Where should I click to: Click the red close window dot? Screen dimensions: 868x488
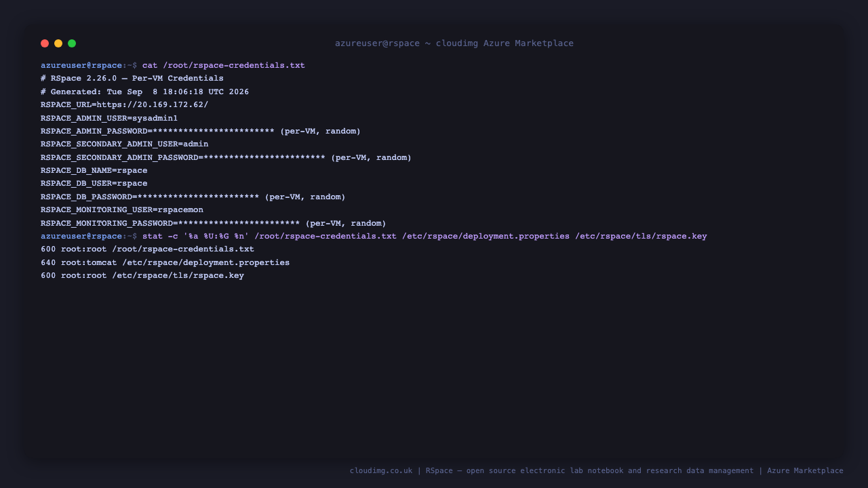[45, 43]
